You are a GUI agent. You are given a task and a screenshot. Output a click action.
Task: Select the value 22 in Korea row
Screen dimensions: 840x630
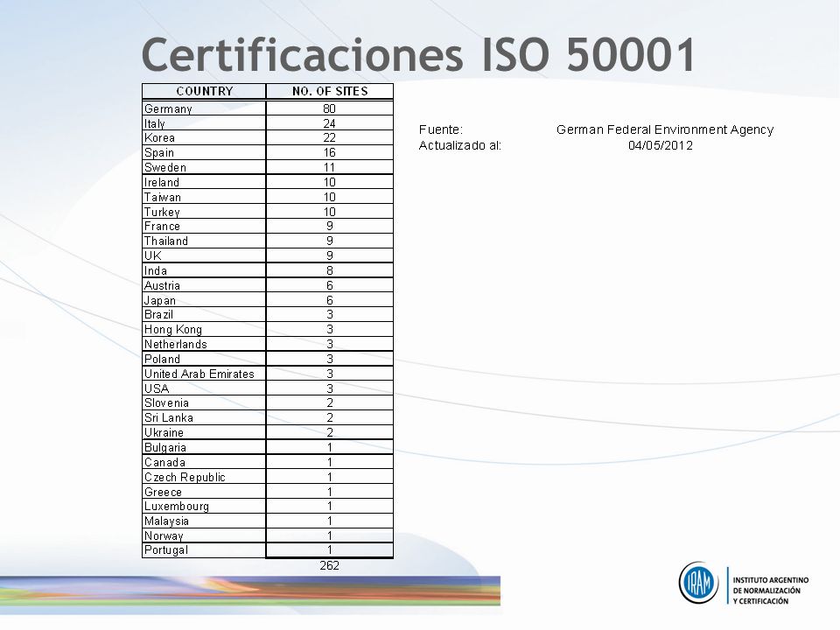pos(330,137)
